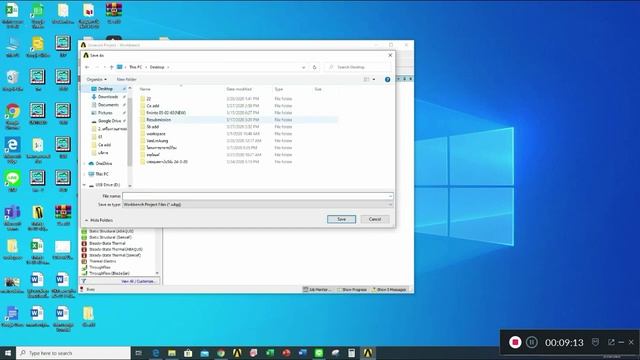Click the Hide Folders toggle
Image resolution: width=640 pixels, height=360 pixels.
pos(99,220)
